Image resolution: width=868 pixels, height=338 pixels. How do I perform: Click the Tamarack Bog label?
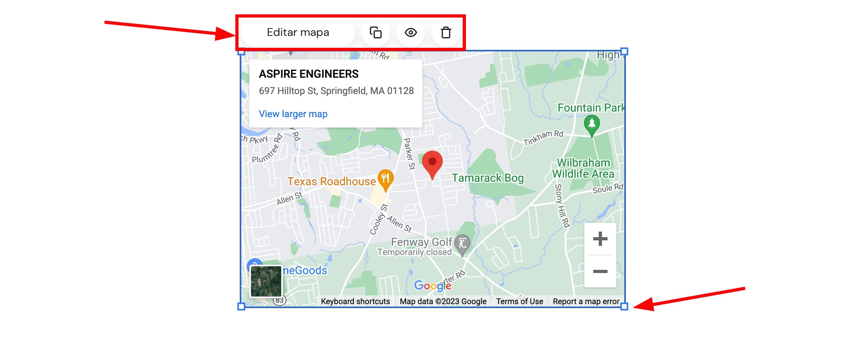pos(487,178)
